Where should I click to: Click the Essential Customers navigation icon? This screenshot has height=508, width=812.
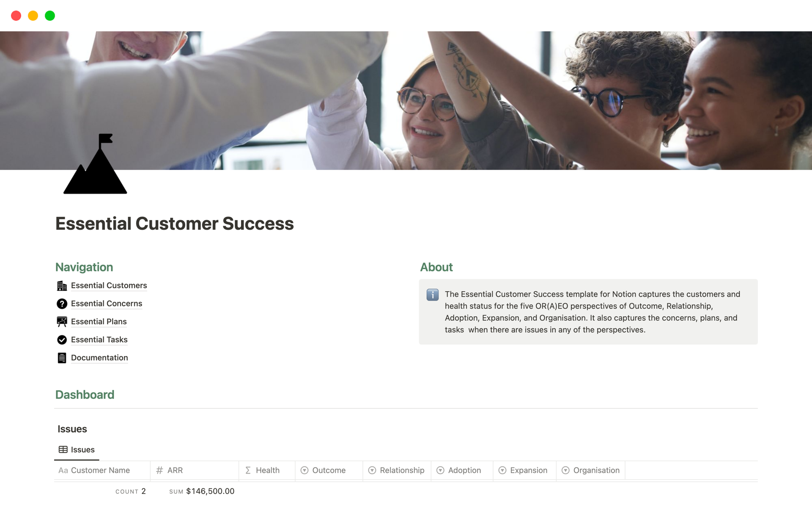(x=62, y=285)
